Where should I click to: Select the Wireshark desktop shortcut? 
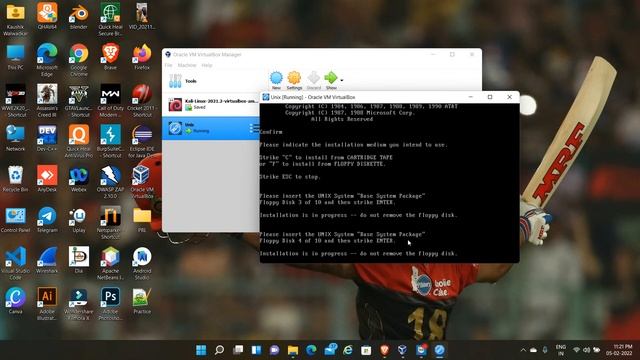click(x=47, y=260)
